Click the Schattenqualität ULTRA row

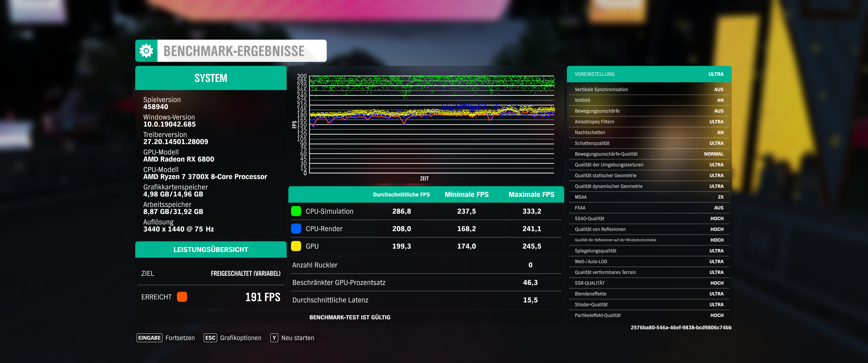click(649, 143)
